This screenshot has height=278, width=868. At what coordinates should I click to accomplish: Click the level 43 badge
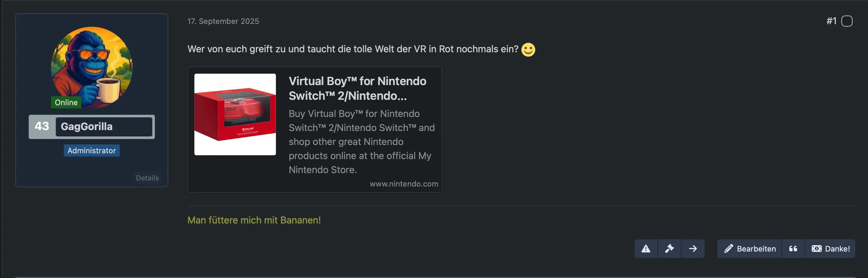42,126
